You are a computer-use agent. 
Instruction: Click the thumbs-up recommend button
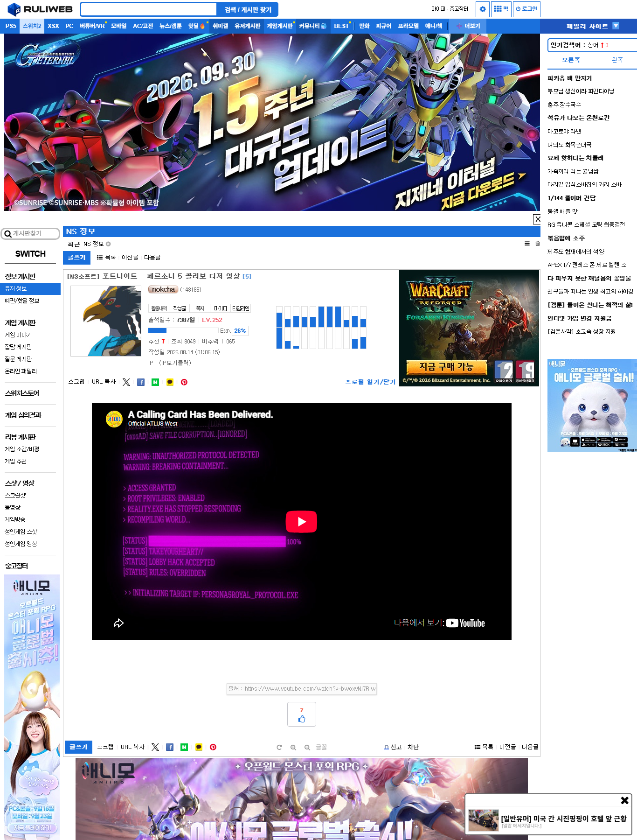pyautogui.click(x=302, y=714)
